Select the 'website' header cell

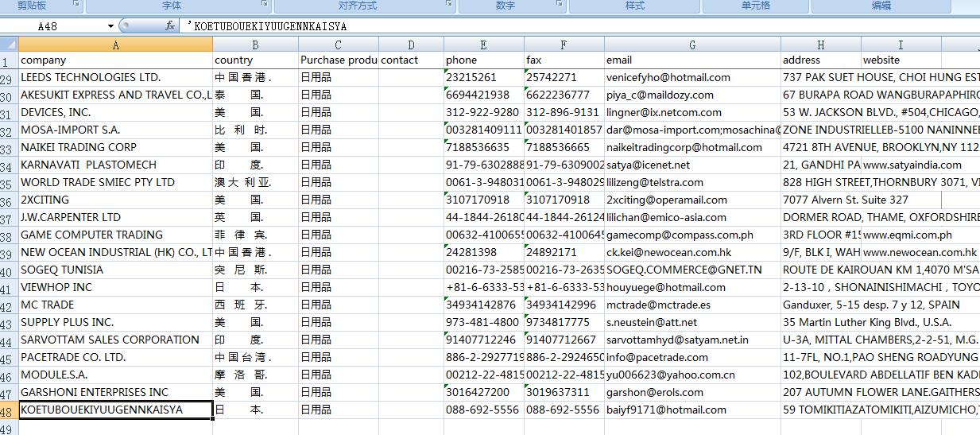901,60
